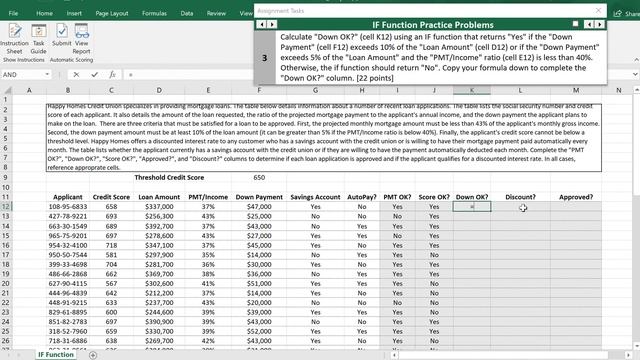640x360 pixels.
Task: Collapse the ribbon
Action: pyautogui.click(x=636, y=60)
